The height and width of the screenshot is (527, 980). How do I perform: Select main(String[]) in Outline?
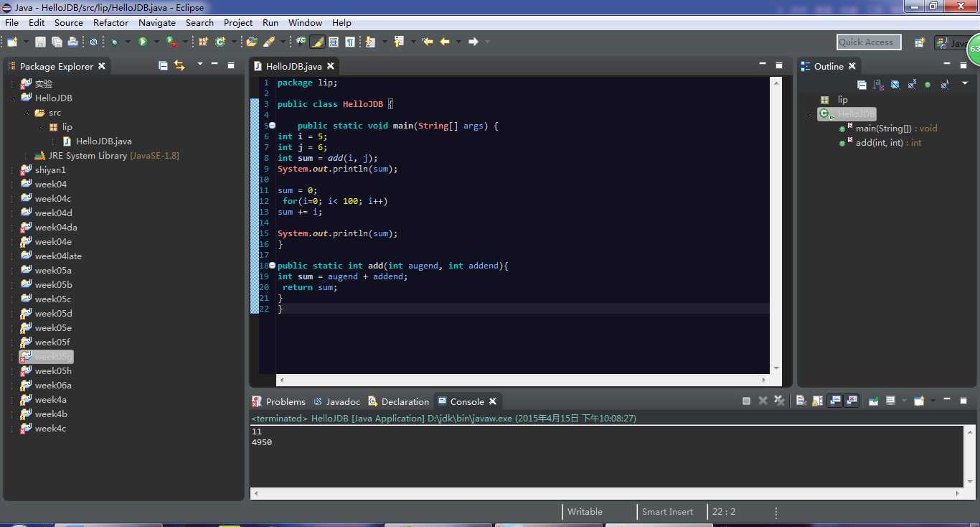[x=888, y=129]
